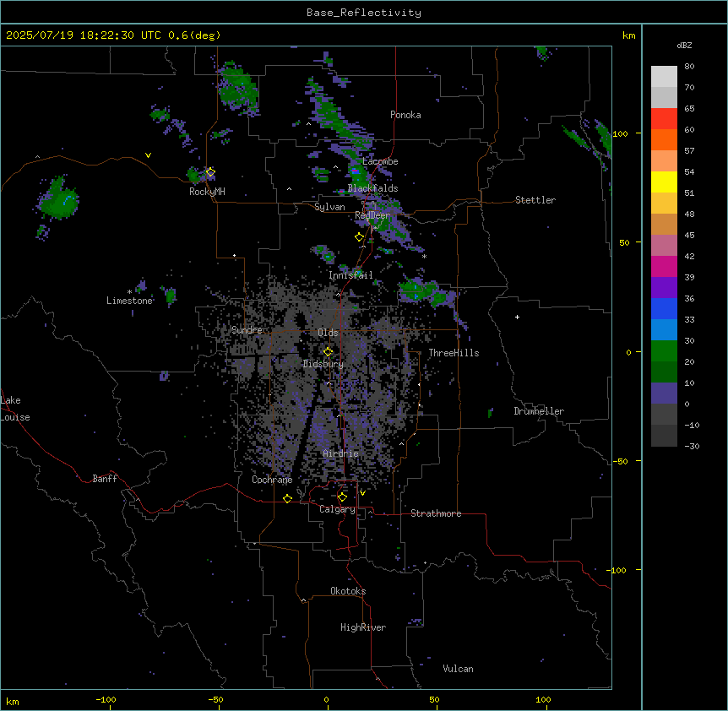Viewport: 728px width, 711px height.
Task: Click the Okotoks town label
Action: pyautogui.click(x=348, y=591)
